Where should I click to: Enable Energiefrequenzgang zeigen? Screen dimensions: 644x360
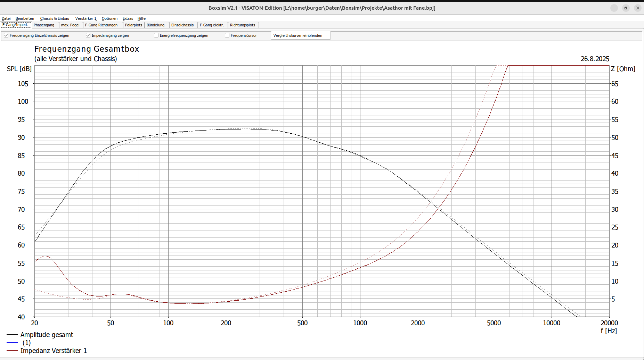click(x=156, y=35)
